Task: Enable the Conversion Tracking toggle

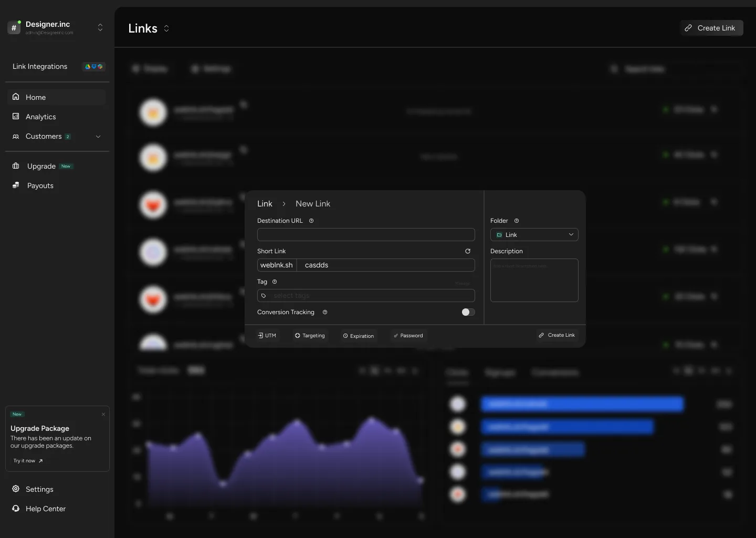Action: (468, 312)
